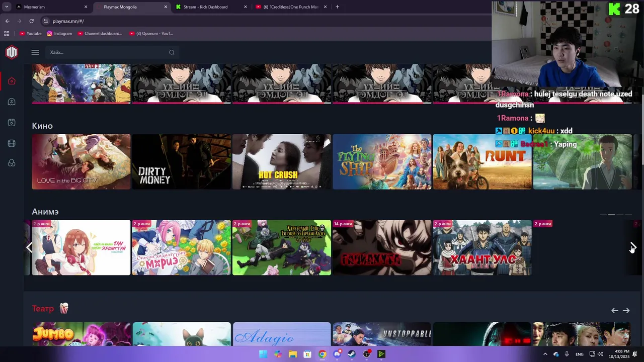Viewport: 644px width, 362px height.
Task: Open the ХААНТ УЛС anime thumbnail
Action: (x=482, y=247)
